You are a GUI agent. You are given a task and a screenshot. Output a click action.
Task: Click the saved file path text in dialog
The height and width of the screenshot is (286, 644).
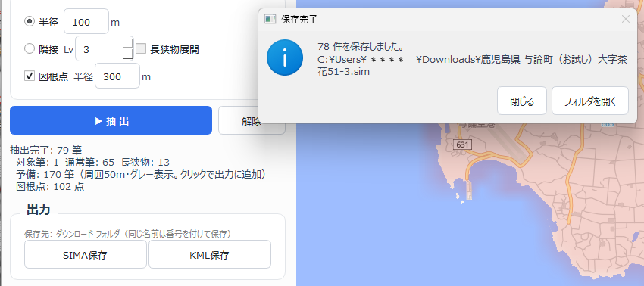[x=472, y=66]
